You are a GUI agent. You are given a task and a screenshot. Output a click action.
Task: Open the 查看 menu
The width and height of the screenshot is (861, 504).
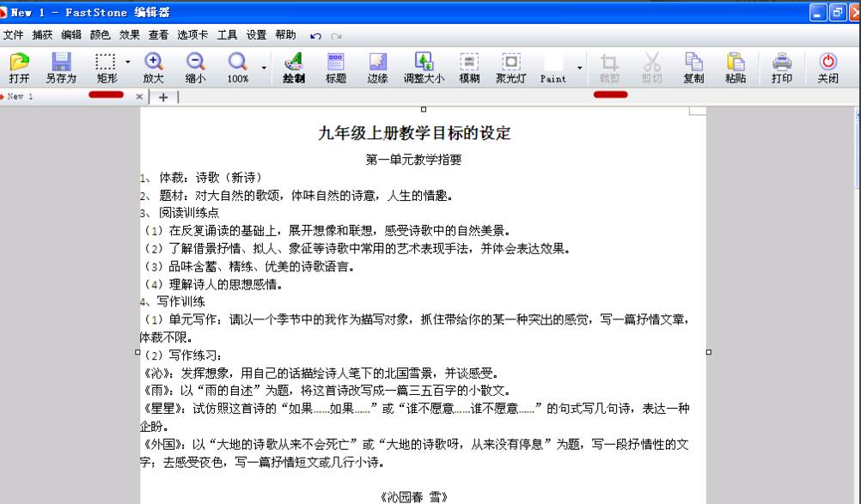click(x=159, y=35)
